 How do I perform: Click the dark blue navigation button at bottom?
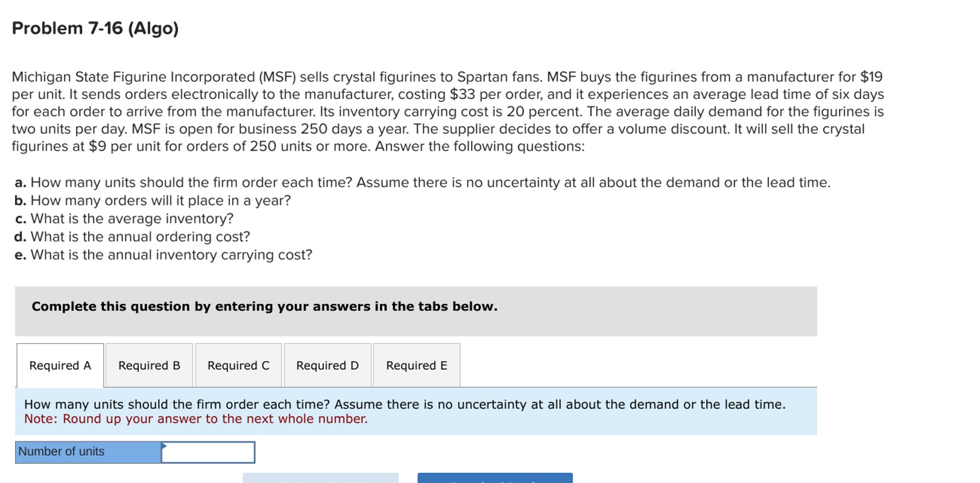pyautogui.click(x=493, y=479)
